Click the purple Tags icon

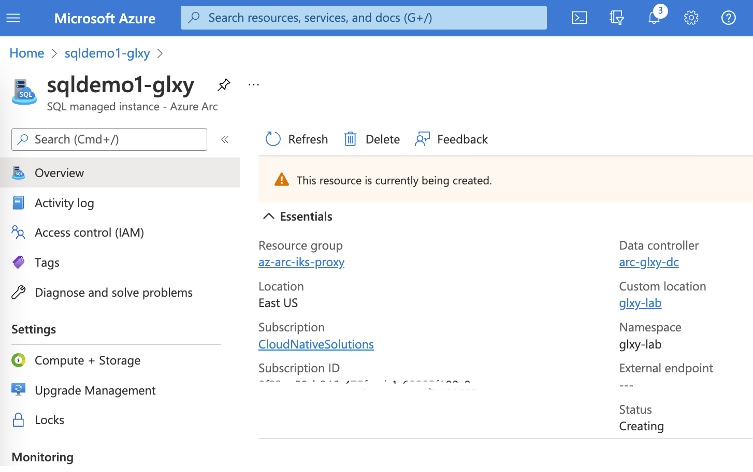tap(18, 263)
